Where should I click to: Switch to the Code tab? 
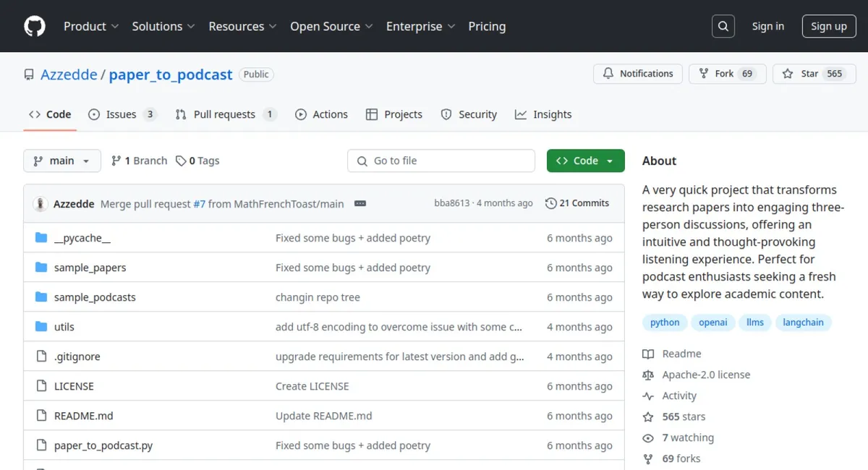click(50, 114)
